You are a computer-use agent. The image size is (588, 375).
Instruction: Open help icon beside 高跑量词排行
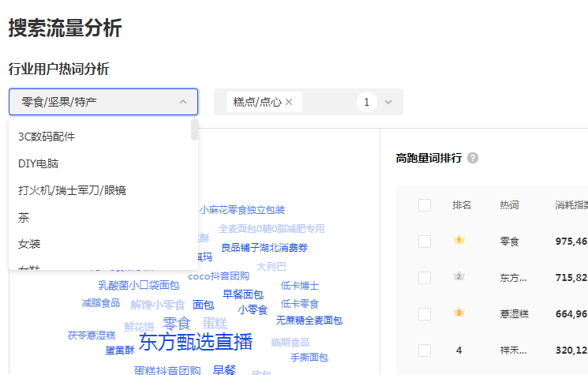tap(473, 158)
